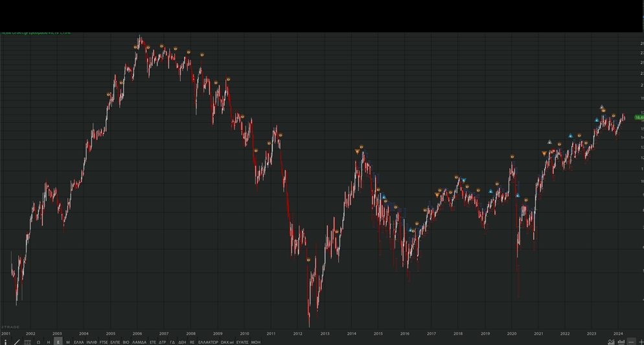The height and width of the screenshot is (345, 644).
Task: Zoom out with the minus button
Action: [631, 342]
